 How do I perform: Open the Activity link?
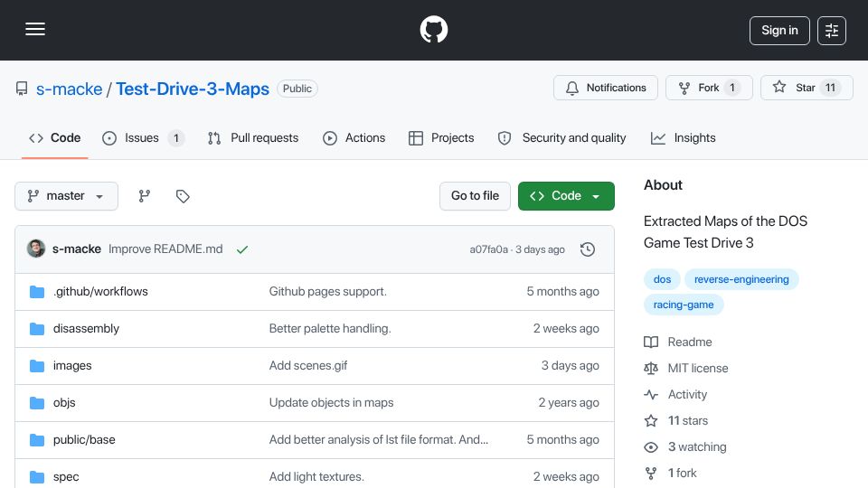(676, 395)
